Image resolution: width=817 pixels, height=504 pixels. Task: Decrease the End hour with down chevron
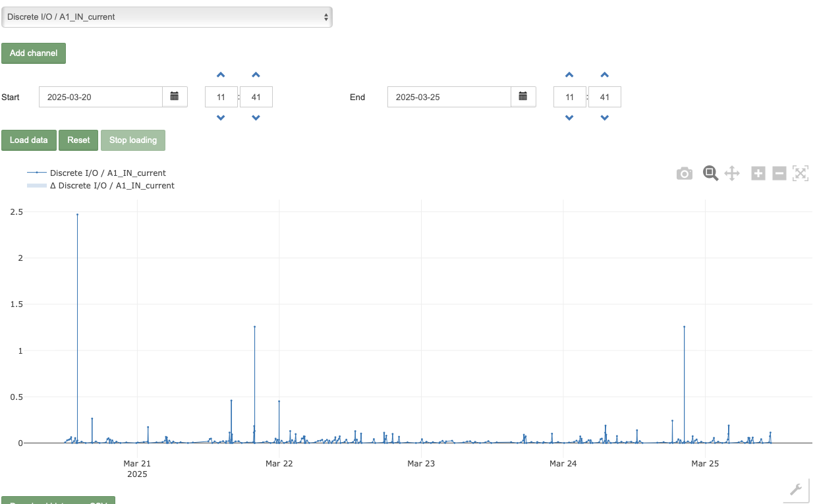pos(569,118)
